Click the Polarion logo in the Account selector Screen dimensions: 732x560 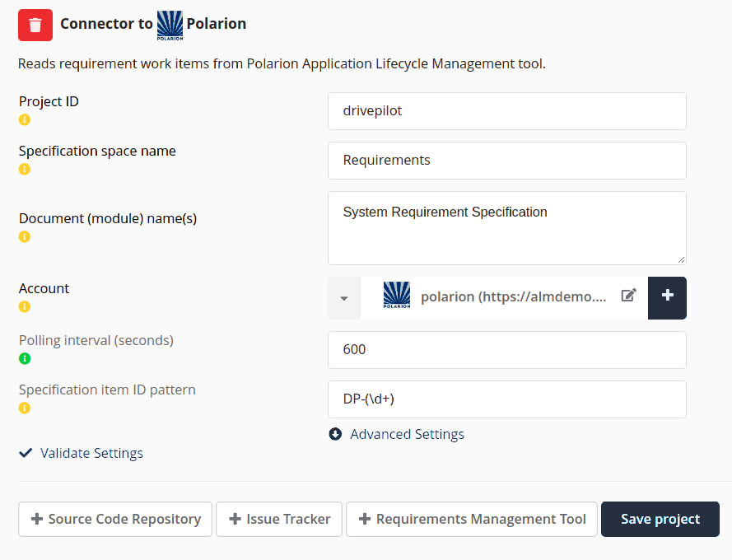pyautogui.click(x=397, y=295)
